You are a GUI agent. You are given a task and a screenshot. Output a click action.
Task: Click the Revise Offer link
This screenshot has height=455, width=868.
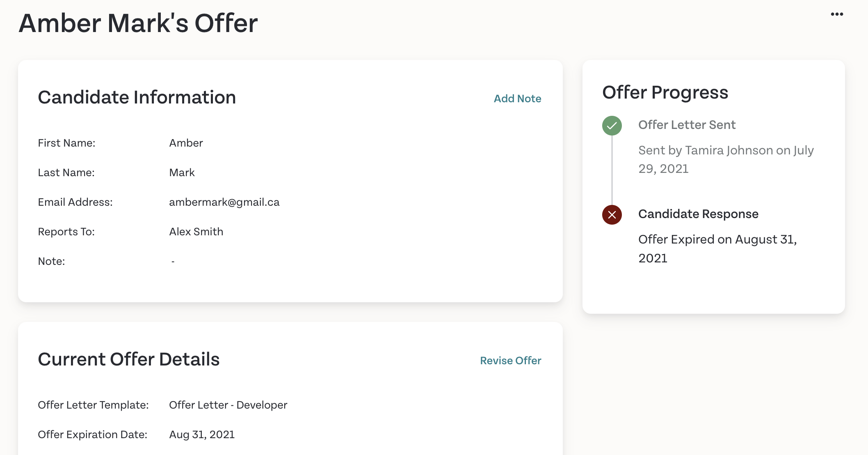coord(511,361)
